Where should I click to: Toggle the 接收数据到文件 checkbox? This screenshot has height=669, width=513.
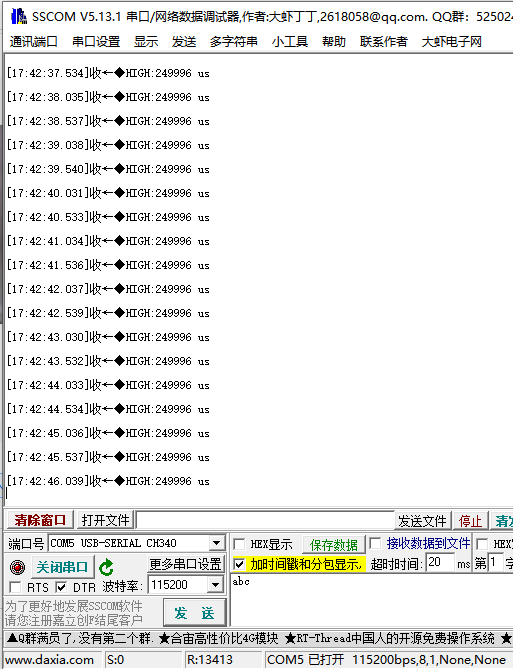coord(375,543)
